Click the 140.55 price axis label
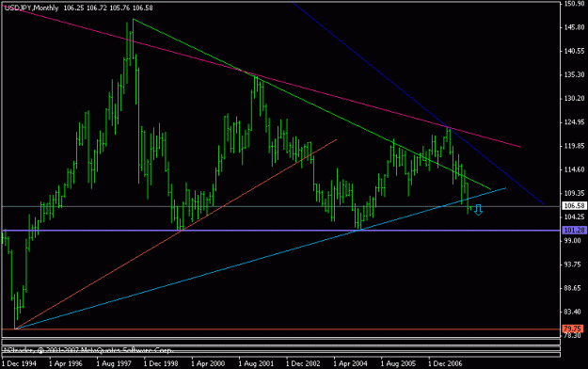The width and height of the screenshot is (588, 369). click(574, 51)
